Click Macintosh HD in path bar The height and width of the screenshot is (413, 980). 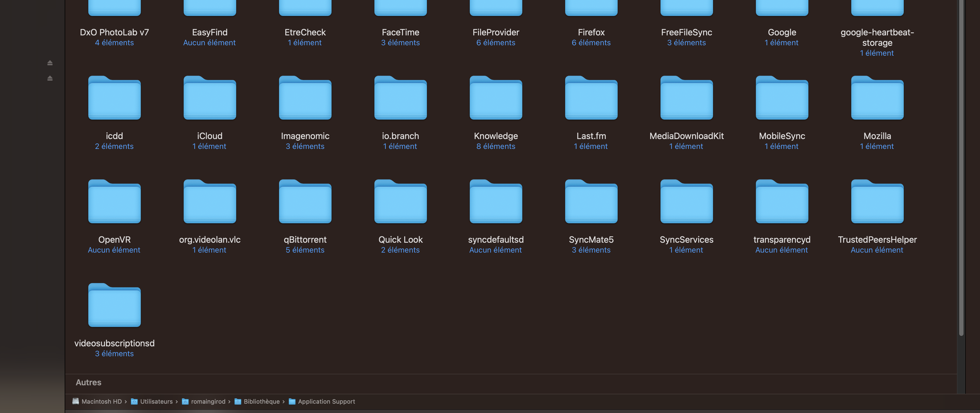(x=101, y=401)
